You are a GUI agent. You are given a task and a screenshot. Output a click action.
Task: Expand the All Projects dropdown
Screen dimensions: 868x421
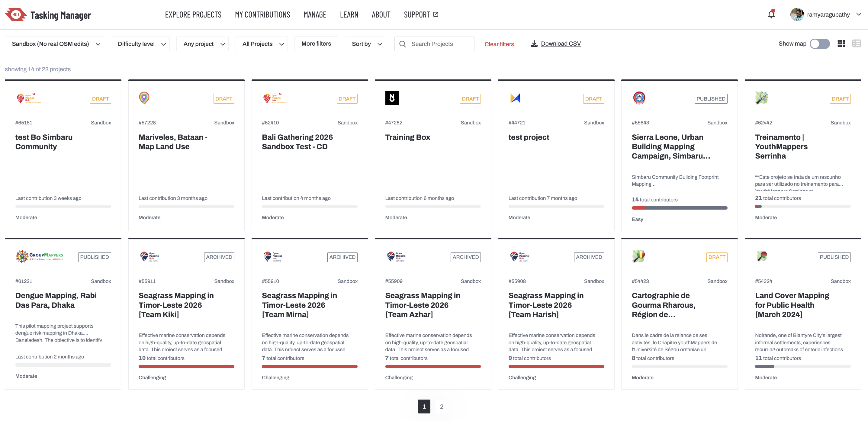click(x=262, y=44)
